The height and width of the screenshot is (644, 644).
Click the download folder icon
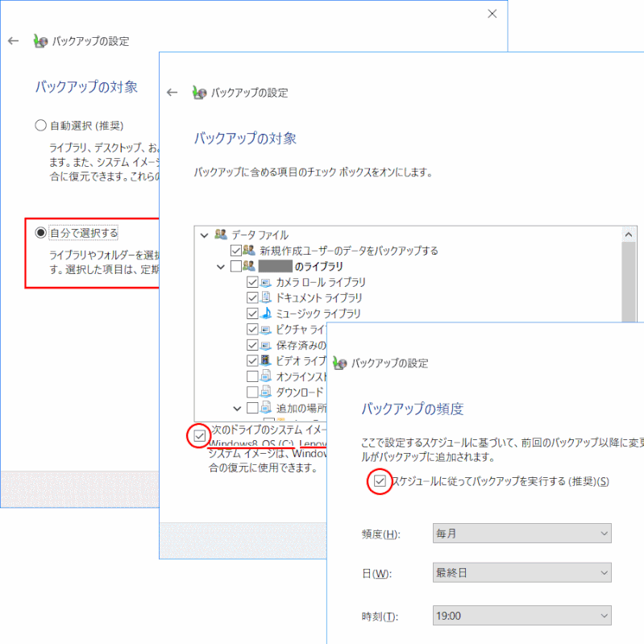pos(266,392)
